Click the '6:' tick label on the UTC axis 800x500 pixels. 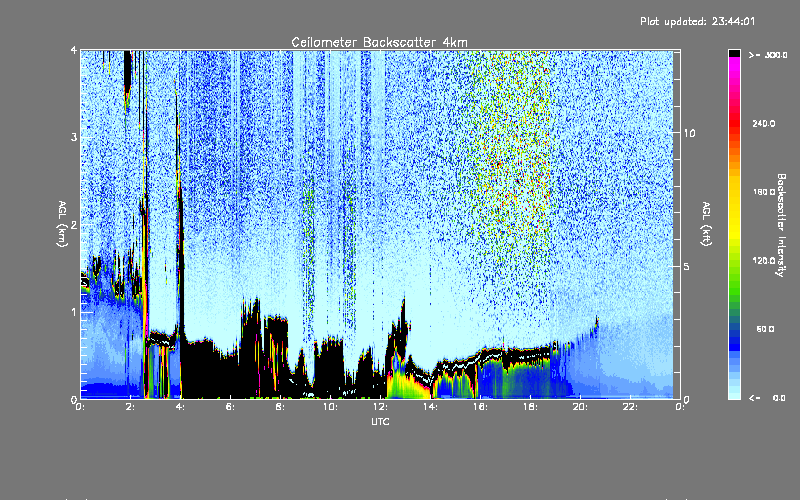click(230, 407)
